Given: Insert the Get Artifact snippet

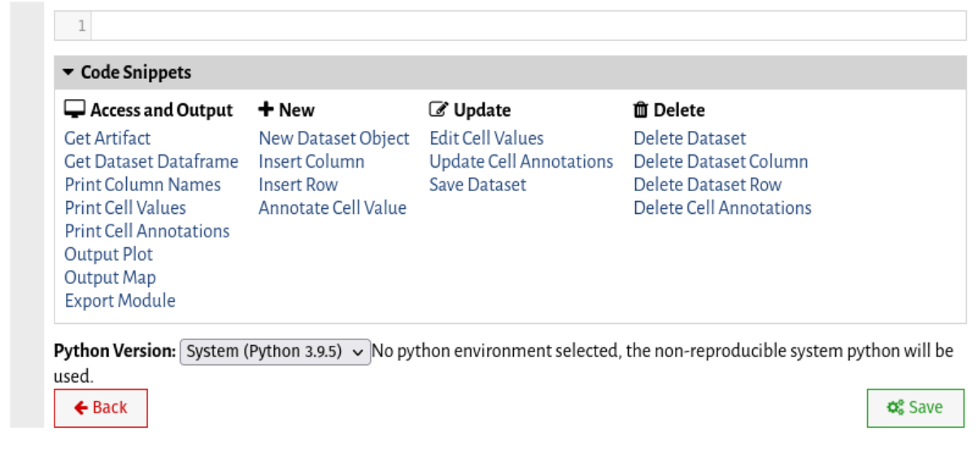Looking at the screenshot, I should click(107, 138).
